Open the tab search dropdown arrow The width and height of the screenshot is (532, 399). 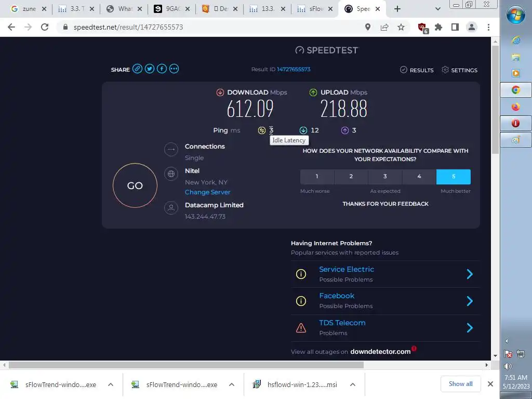coord(438,9)
